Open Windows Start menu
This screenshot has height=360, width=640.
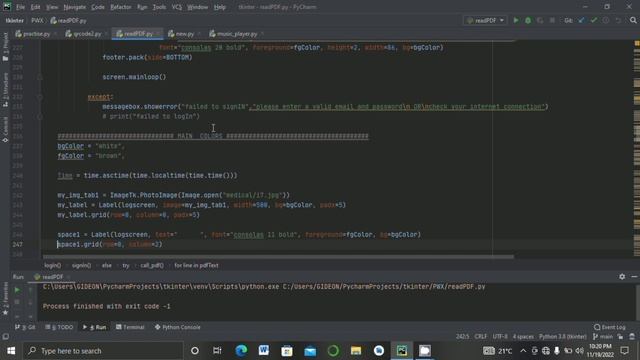[x=11, y=351]
